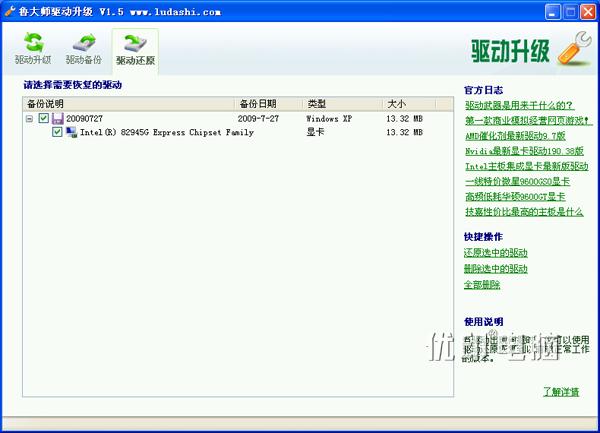
Task: Open the link 驱动武器是用来干什么的?
Action: [x=519, y=106]
